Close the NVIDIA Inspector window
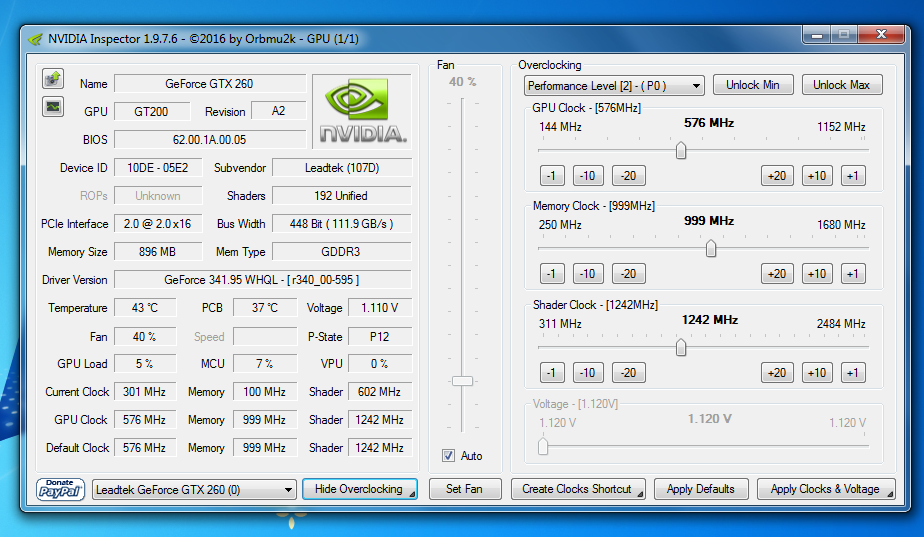 882,35
